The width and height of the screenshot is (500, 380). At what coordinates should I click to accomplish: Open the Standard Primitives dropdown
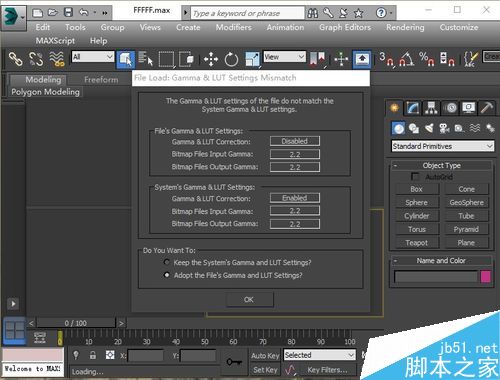[x=442, y=146]
